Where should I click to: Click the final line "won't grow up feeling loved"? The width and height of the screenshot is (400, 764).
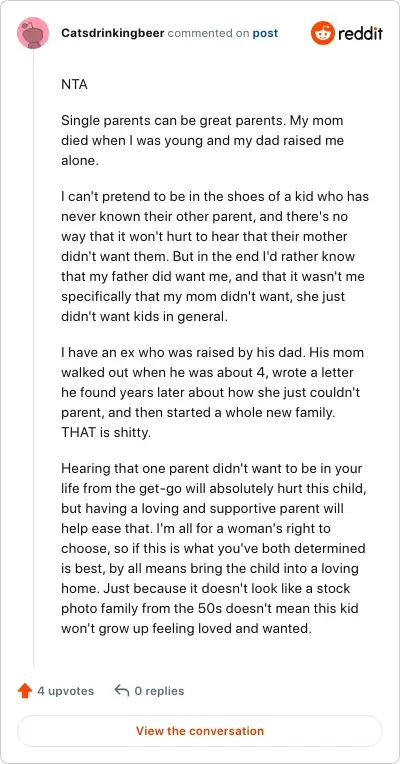click(x=186, y=628)
